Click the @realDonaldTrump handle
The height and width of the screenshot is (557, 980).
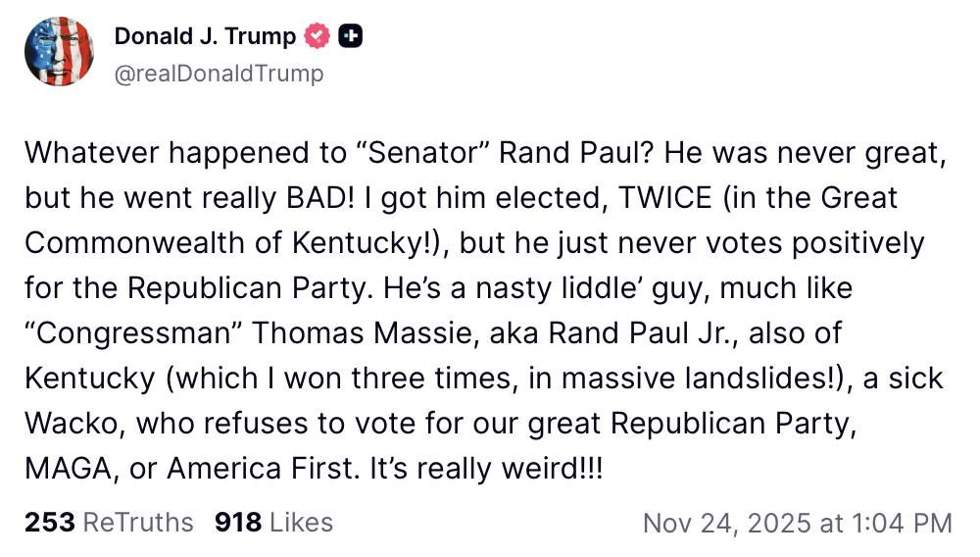click(x=219, y=74)
